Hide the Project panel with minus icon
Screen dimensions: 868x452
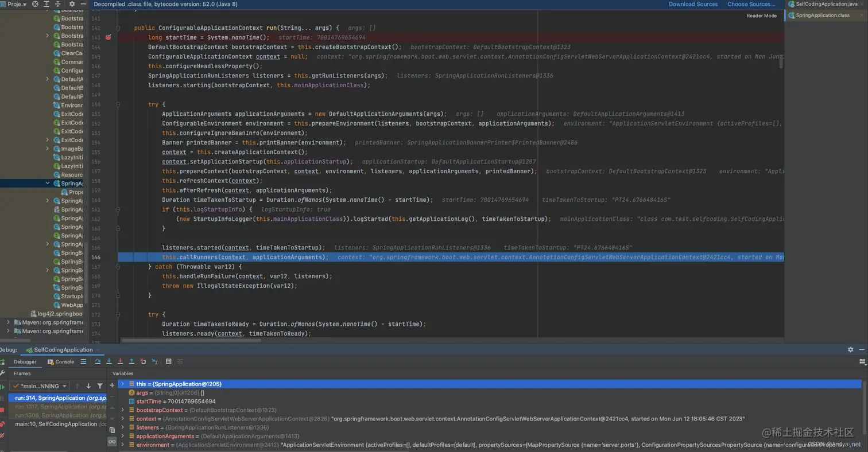coord(84,4)
